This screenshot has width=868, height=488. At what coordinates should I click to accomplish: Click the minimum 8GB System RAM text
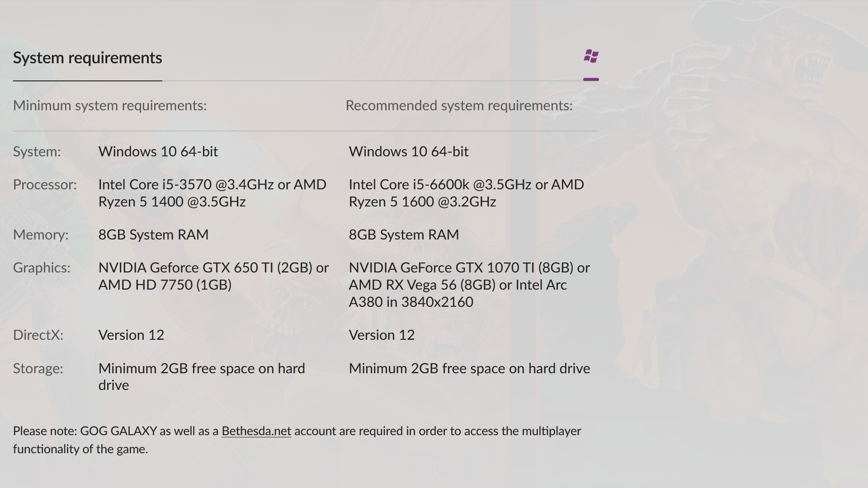click(153, 235)
